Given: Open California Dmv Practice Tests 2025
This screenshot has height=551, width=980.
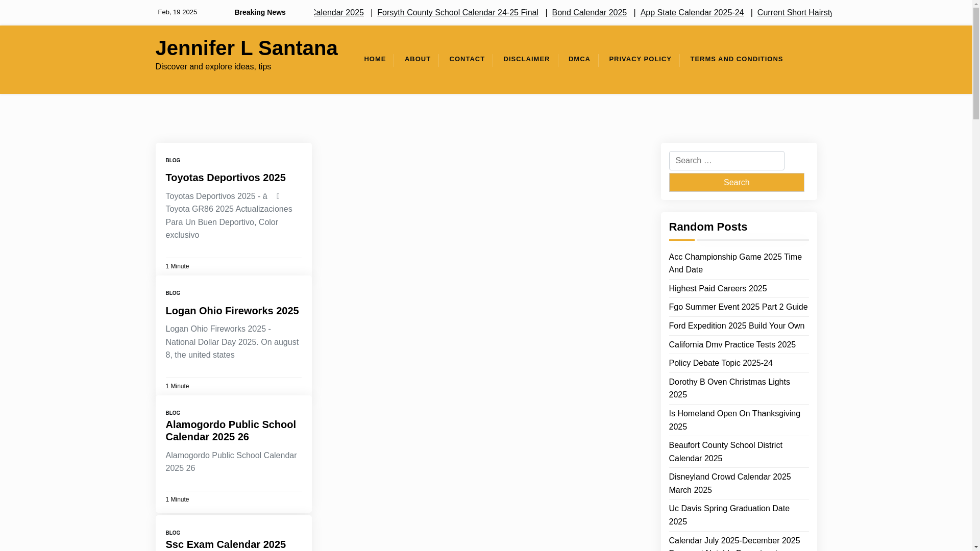Looking at the screenshot, I should 732,345.
